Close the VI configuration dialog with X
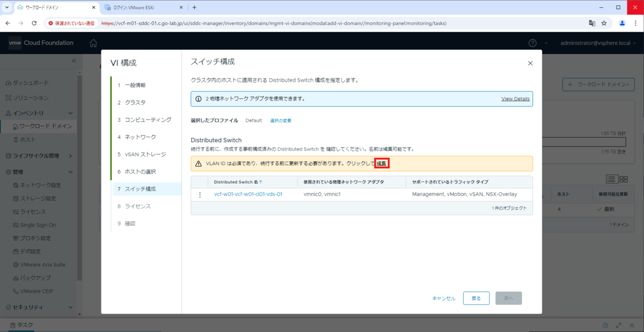Image resolution: width=644 pixels, height=332 pixels. pos(530,63)
